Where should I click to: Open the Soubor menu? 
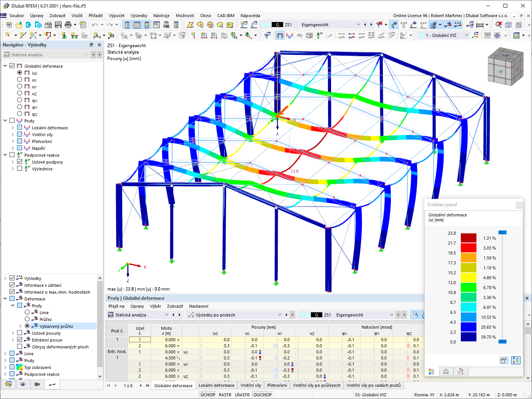coord(17,16)
